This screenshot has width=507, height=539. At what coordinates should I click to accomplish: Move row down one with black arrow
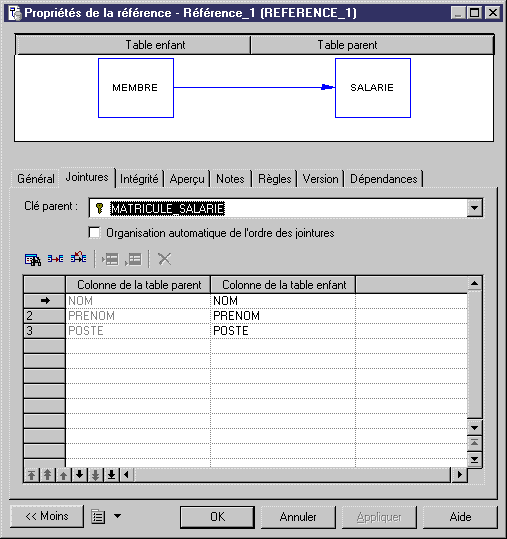coord(79,475)
